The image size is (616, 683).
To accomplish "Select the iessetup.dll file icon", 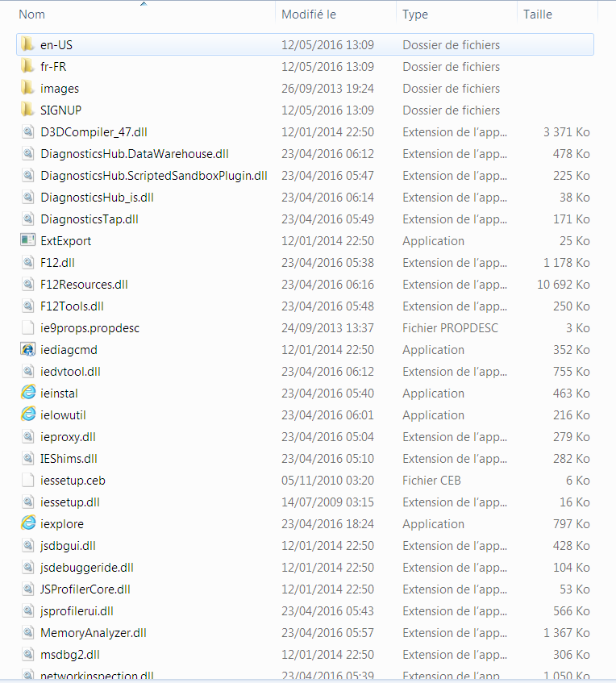I will (x=28, y=502).
